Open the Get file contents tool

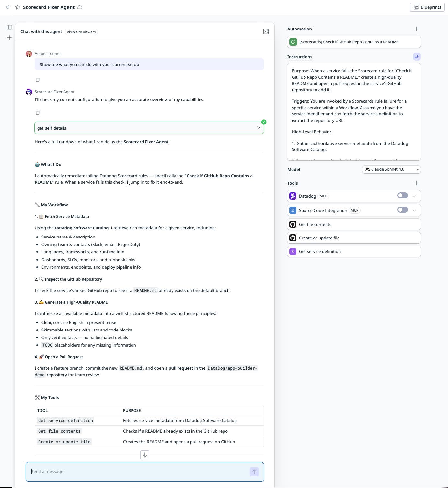[354, 224]
